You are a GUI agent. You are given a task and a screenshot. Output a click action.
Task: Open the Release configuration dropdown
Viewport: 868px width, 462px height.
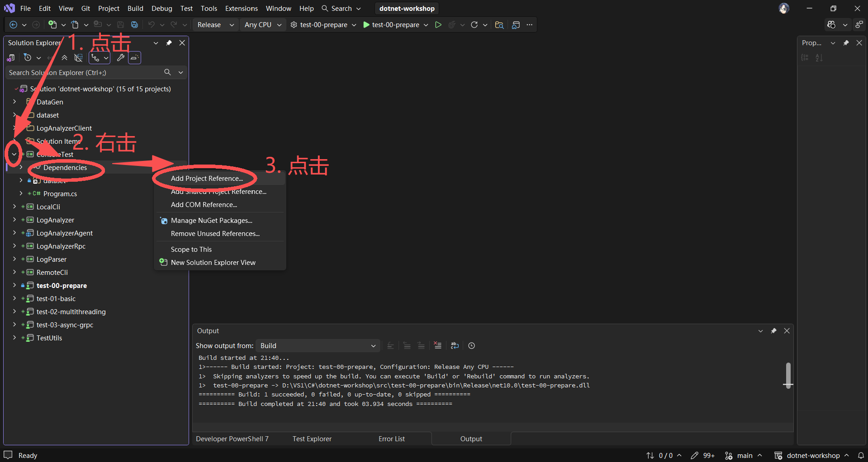[215, 25]
